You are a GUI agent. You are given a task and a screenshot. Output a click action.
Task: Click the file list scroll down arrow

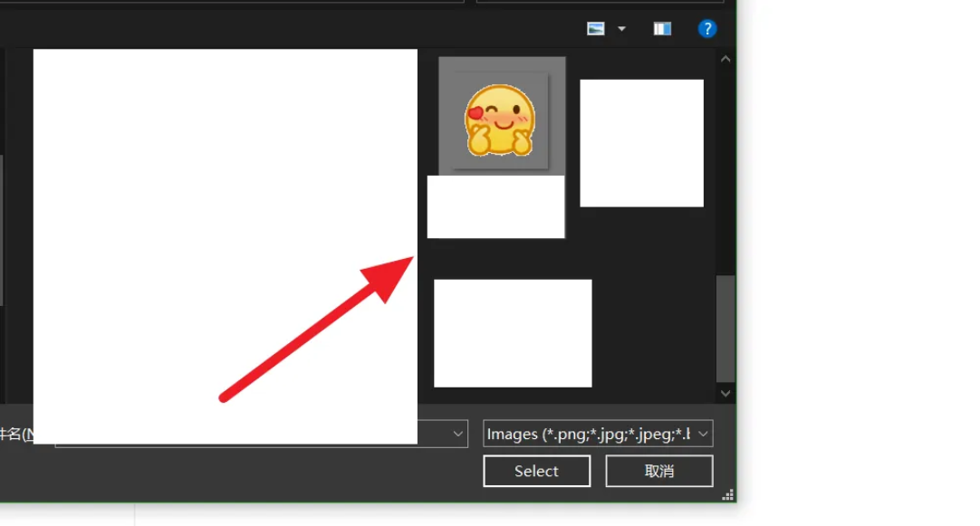[x=725, y=394]
